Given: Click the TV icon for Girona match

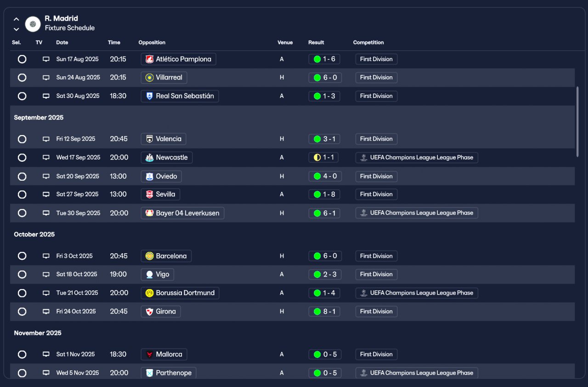Looking at the screenshot, I should tap(46, 312).
